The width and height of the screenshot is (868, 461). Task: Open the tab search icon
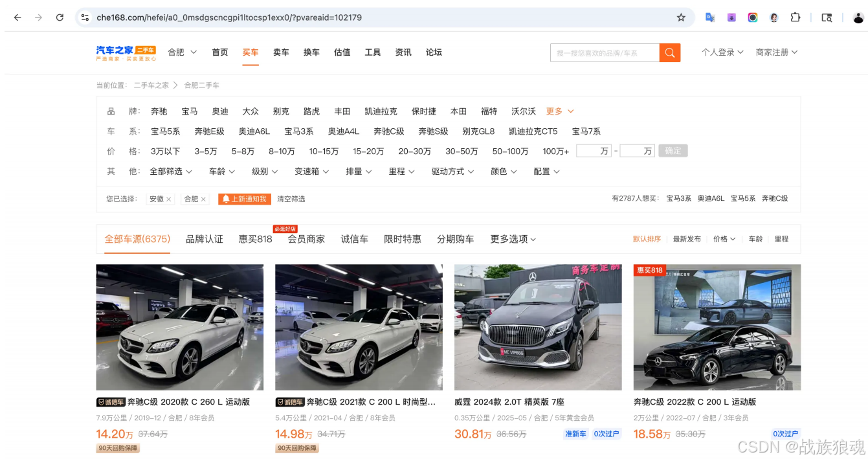click(827, 17)
